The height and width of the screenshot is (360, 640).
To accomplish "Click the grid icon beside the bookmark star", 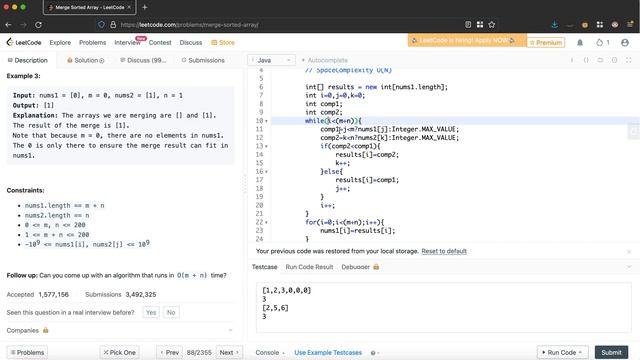I will coord(480,24).
